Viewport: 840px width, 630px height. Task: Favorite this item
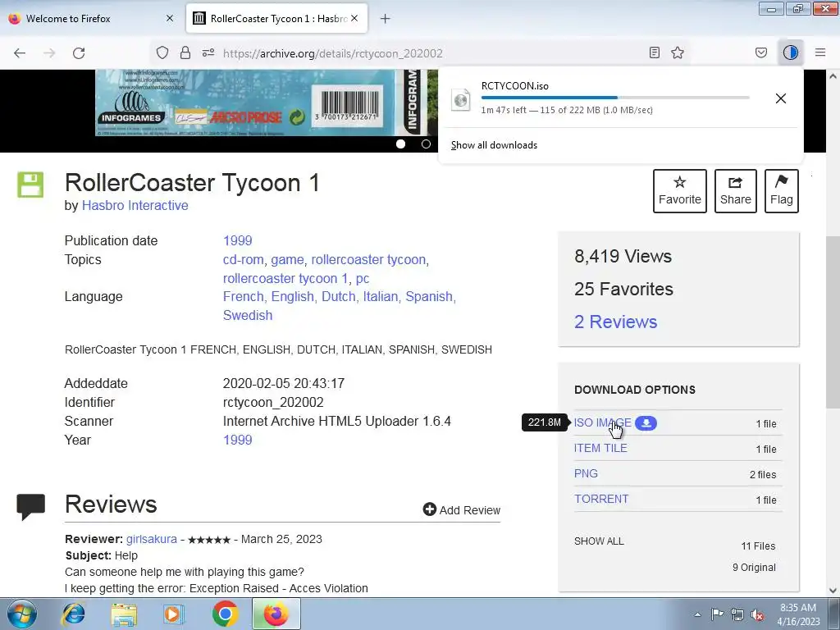point(680,191)
